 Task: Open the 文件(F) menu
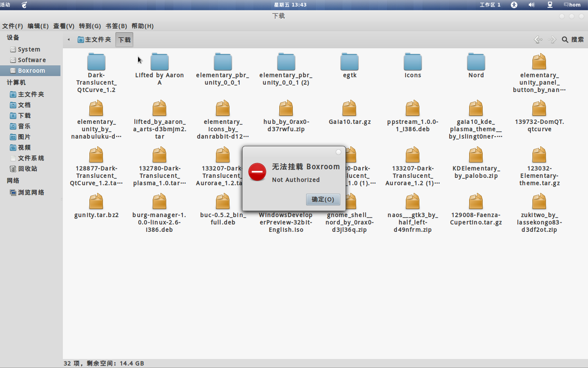pyautogui.click(x=13, y=26)
